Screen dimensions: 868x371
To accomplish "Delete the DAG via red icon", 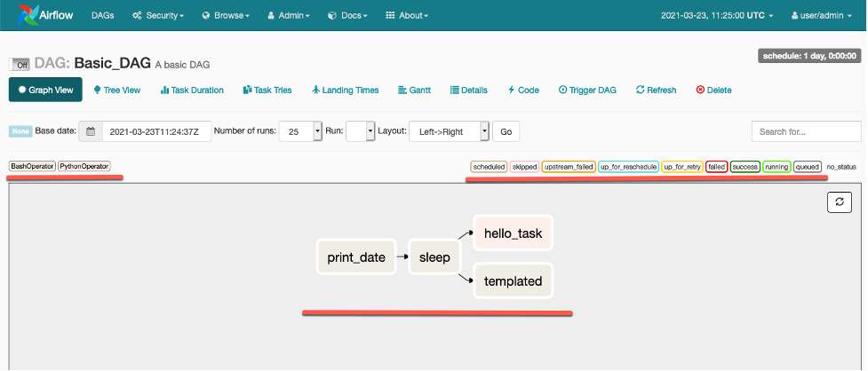I will tap(700, 90).
